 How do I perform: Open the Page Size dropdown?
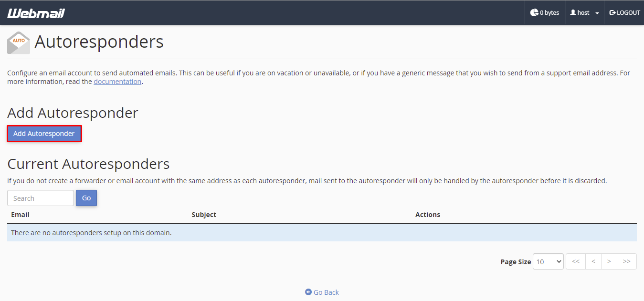(x=548, y=261)
